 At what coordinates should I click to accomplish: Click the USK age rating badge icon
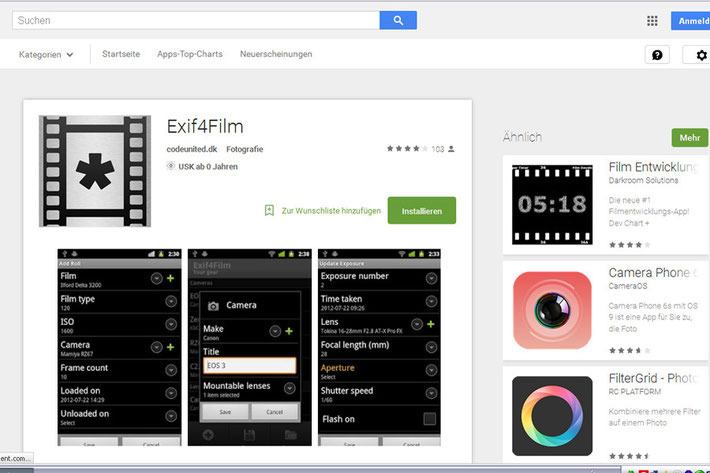pos(171,166)
